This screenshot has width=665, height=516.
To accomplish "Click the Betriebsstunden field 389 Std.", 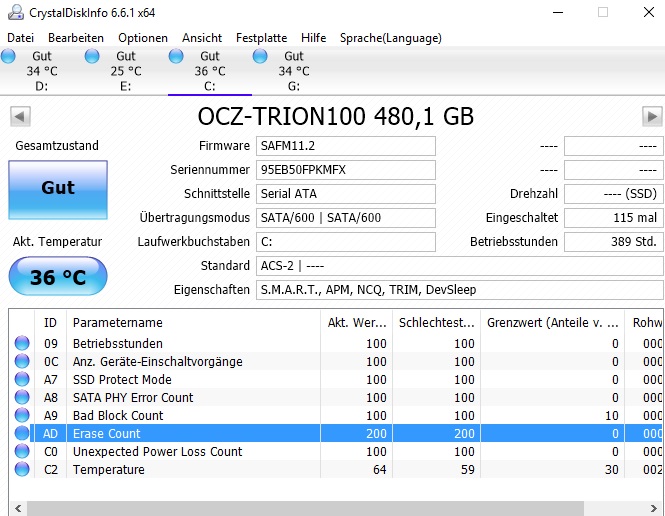I will point(613,242).
